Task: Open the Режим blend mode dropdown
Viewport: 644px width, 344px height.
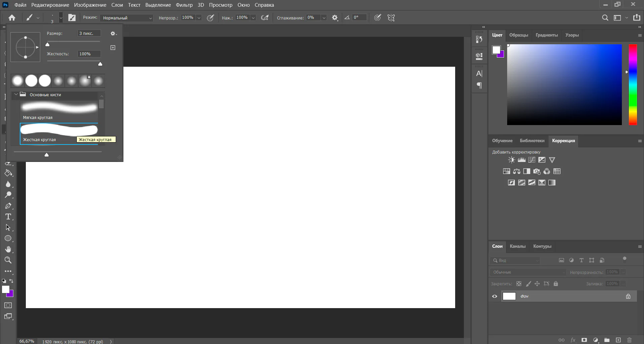Action: tap(127, 18)
